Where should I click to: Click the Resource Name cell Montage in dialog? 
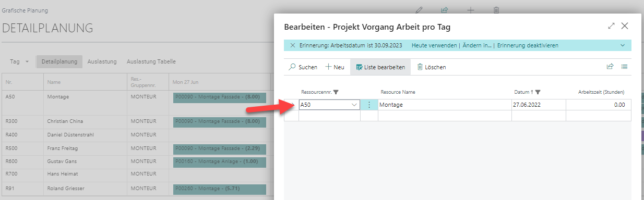(x=445, y=105)
